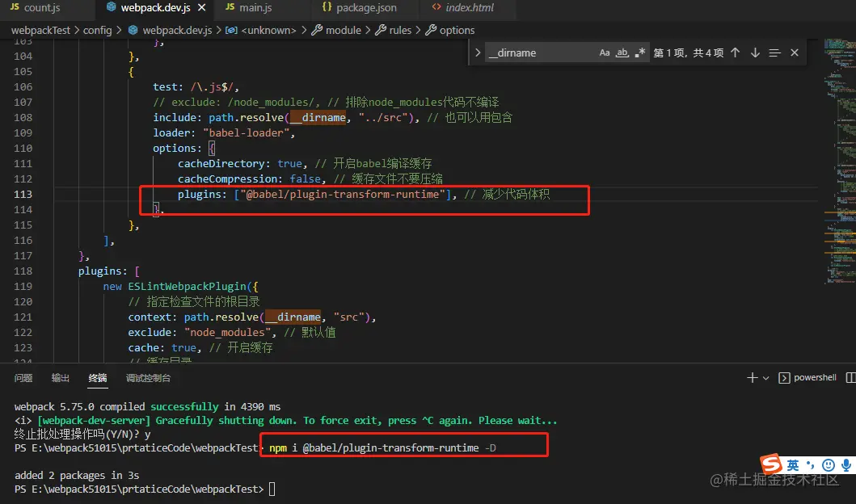Click 'webpack 5.75.0 compiled' terminal line

click(x=147, y=407)
